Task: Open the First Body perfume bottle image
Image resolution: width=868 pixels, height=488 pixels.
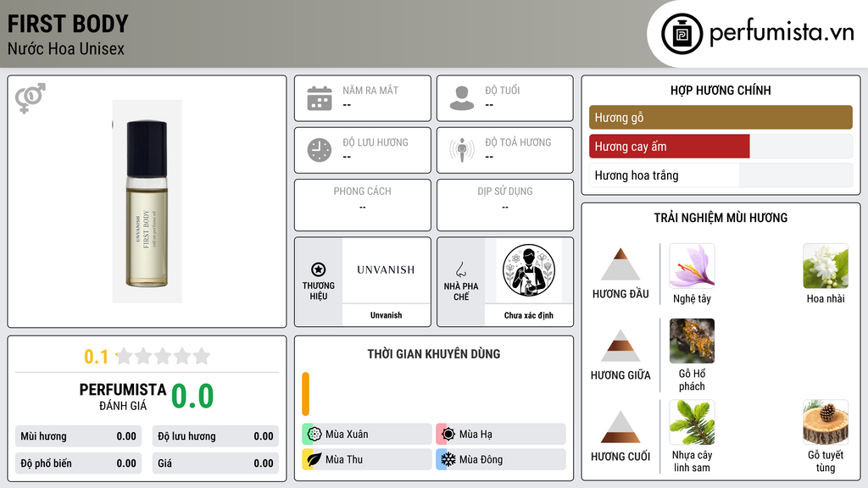Action: click(147, 202)
